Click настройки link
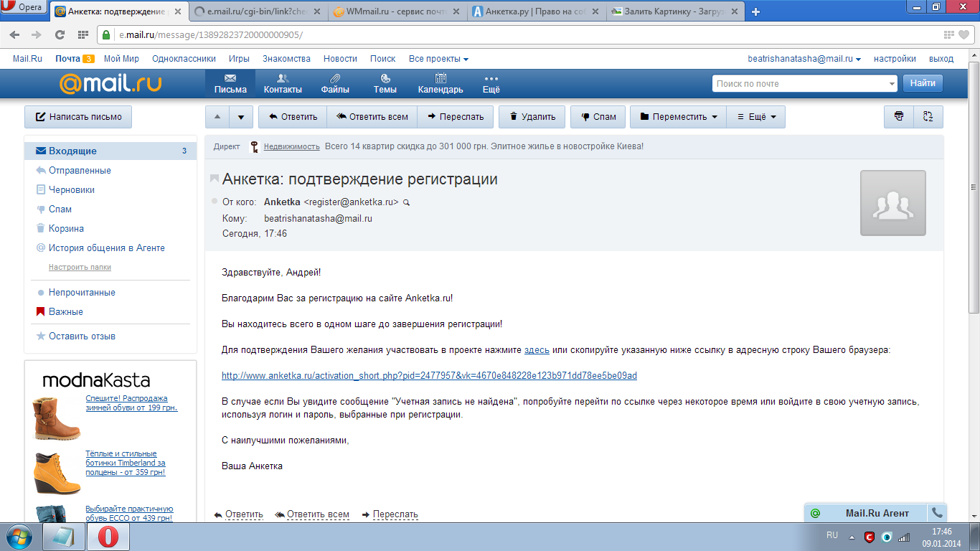 895,59
